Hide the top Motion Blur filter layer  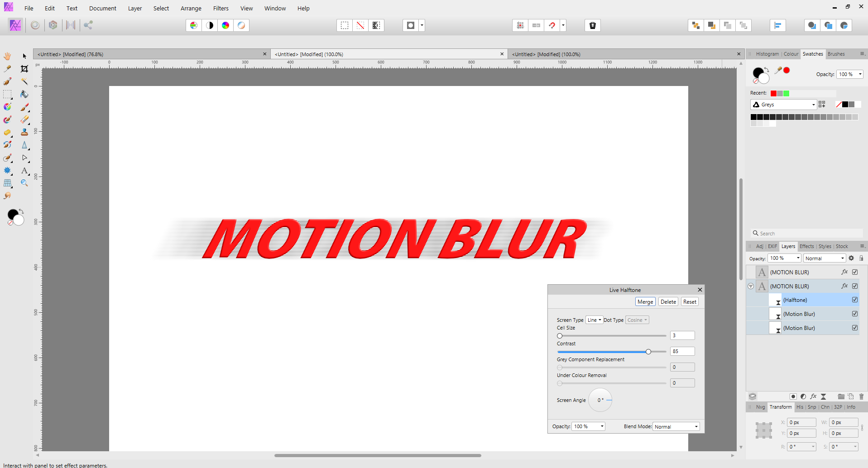point(855,314)
